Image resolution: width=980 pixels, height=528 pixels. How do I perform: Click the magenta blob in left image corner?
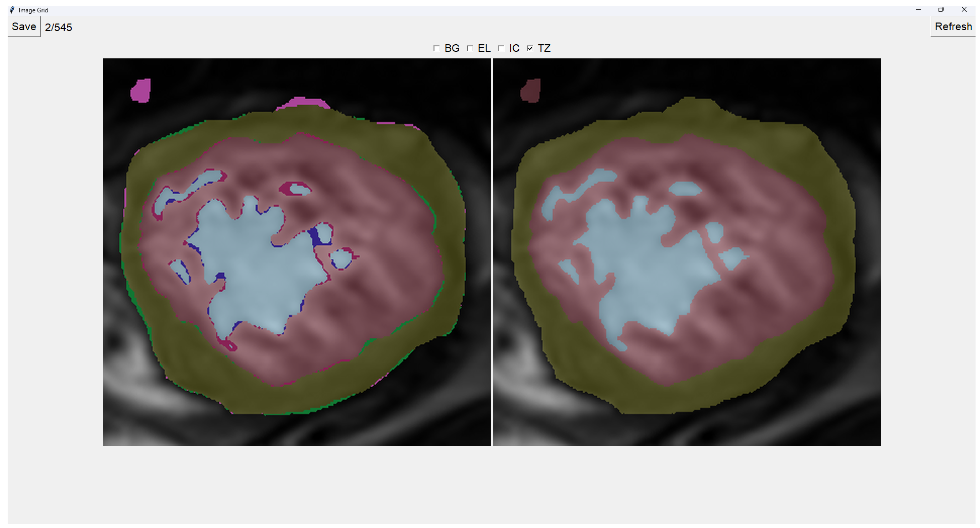point(141,91)
